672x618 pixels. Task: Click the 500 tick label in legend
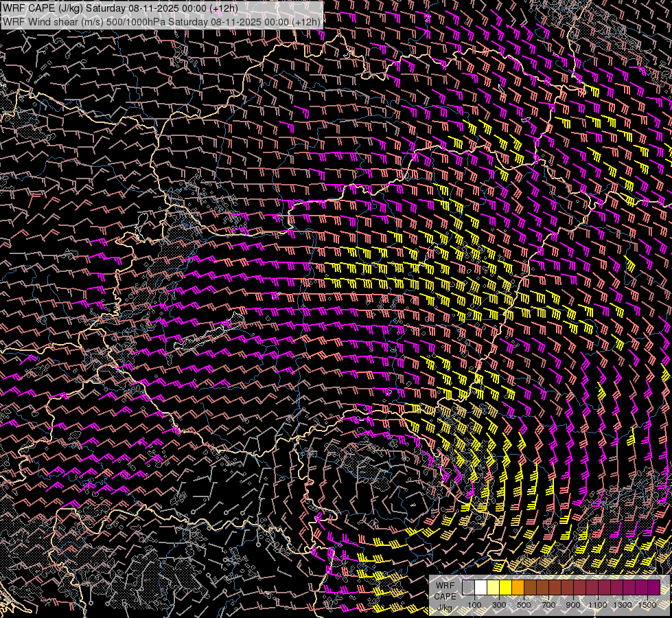(x=524, y=604)
